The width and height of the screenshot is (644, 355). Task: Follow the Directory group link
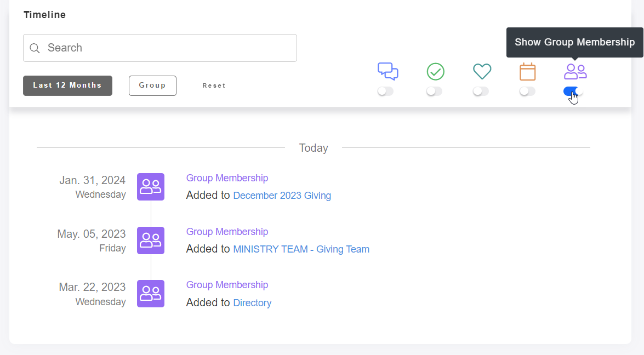pyautogui.click(x=252, y=302)
